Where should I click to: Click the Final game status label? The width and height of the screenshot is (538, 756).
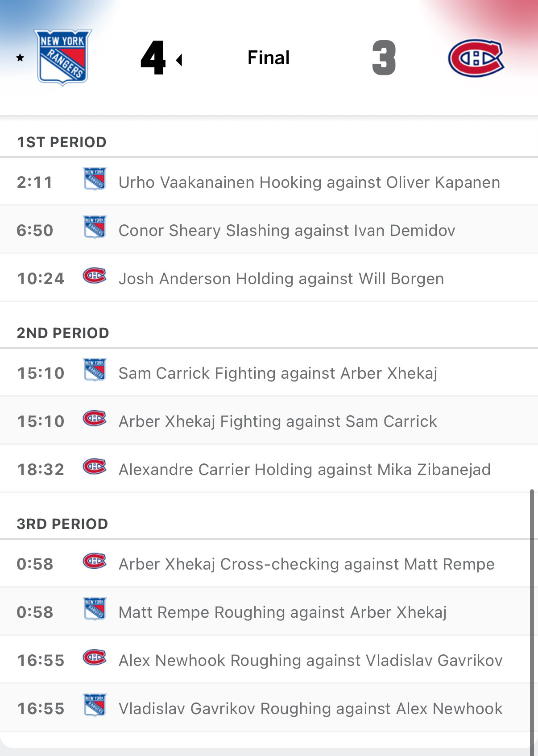tap(269, 58)
